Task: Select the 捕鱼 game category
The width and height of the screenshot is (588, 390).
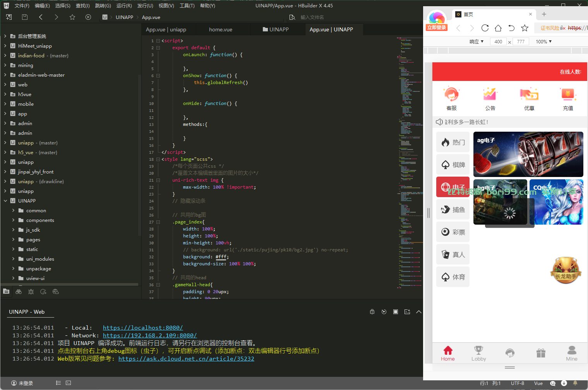Action: coord(453,210)
